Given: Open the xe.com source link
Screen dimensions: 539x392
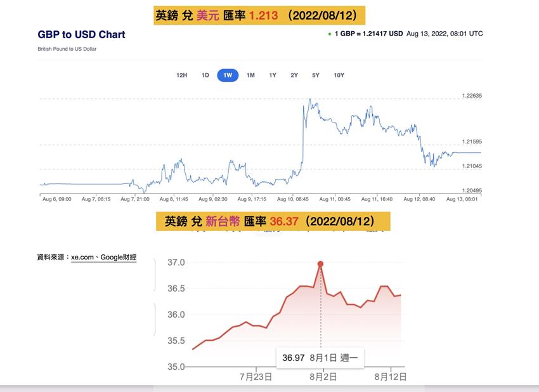Looking at the screenshot, I should [x=82, y=258].
